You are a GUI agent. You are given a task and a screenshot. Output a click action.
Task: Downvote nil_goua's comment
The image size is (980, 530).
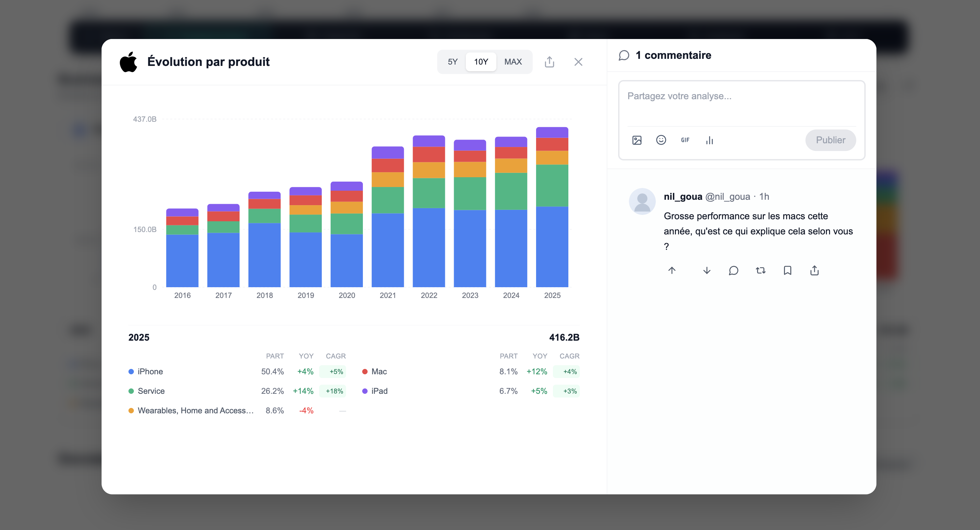click(x=707, y=270)
